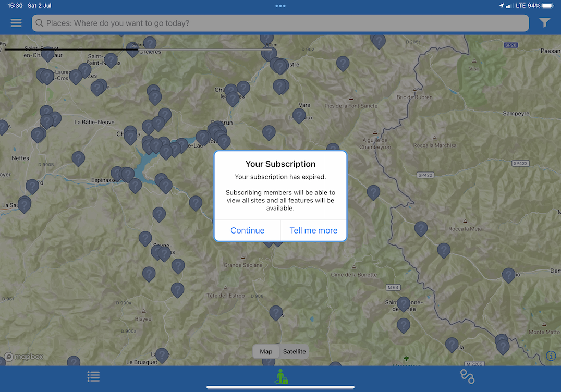This screenshot has height=392, width=561.
Task: Open the map filter funnel icon
Action: [x=544, y=23]
